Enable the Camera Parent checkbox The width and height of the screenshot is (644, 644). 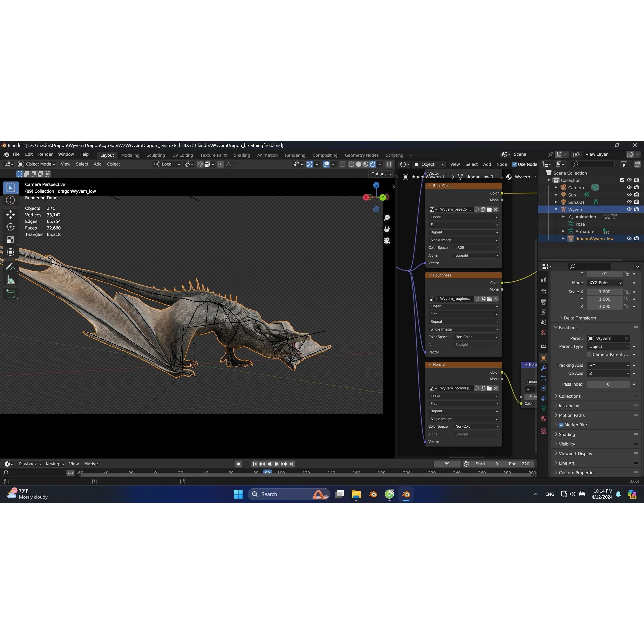[x=589, y=354]
